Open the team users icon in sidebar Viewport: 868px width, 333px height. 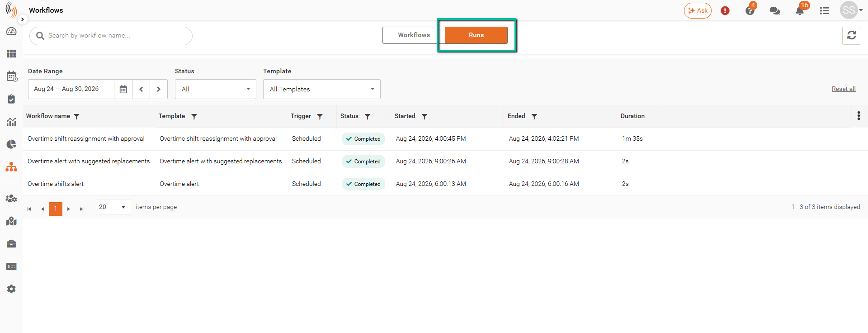click(x=11, y=199)
